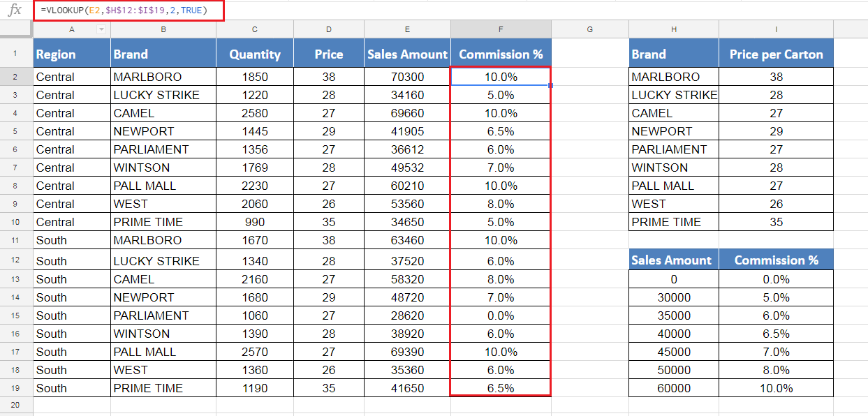Click PRIME TIME in row 19

(163, 388)
